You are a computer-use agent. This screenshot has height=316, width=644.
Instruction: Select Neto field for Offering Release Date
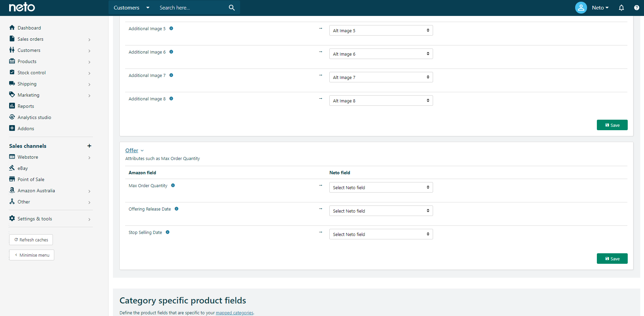tap(381, 211)
